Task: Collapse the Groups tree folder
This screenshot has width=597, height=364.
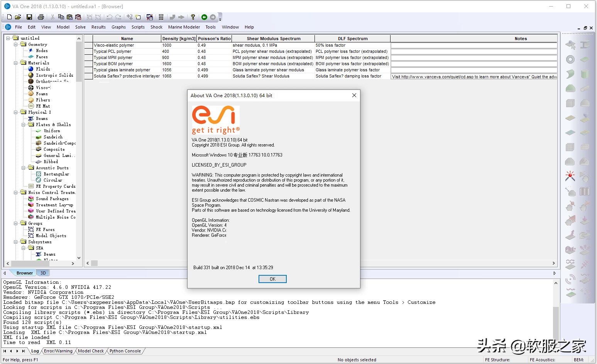Action: (x=15, y=223)
